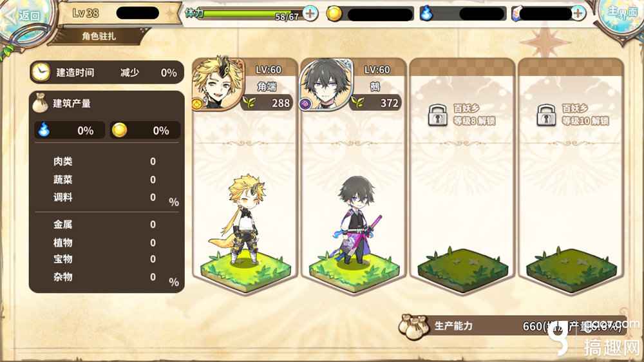Tap the blue flame currency icon

[426, 13]
